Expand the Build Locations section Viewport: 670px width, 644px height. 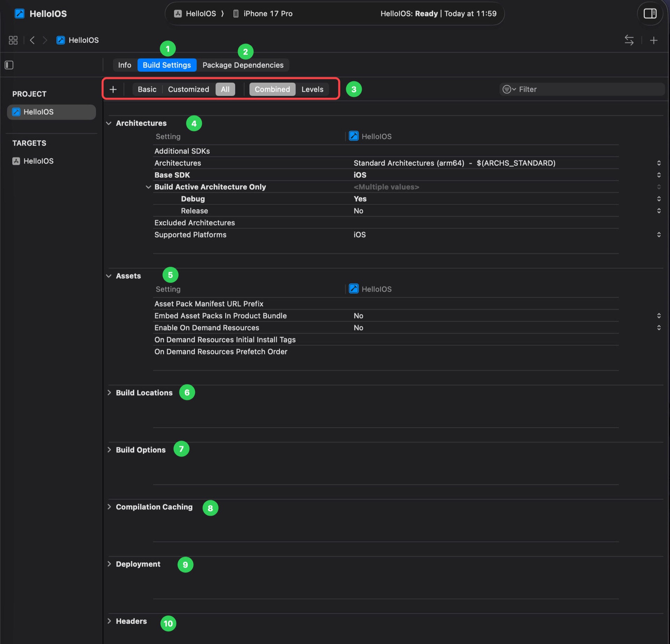tap(109, 392)
